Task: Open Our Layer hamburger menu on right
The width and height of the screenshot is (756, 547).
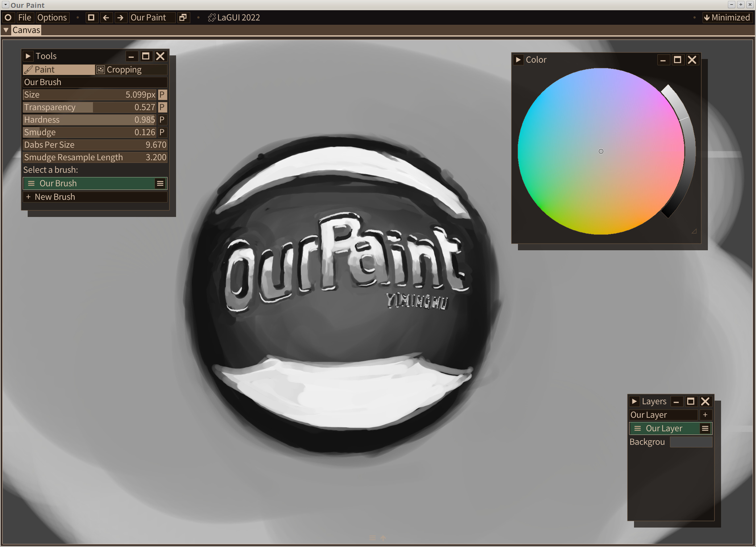Action: (x=705, y=428)
